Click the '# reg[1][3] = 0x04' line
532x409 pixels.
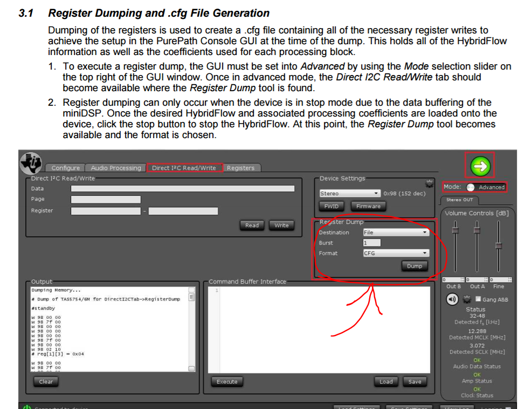pyautogui.click(x=58, y=353)
